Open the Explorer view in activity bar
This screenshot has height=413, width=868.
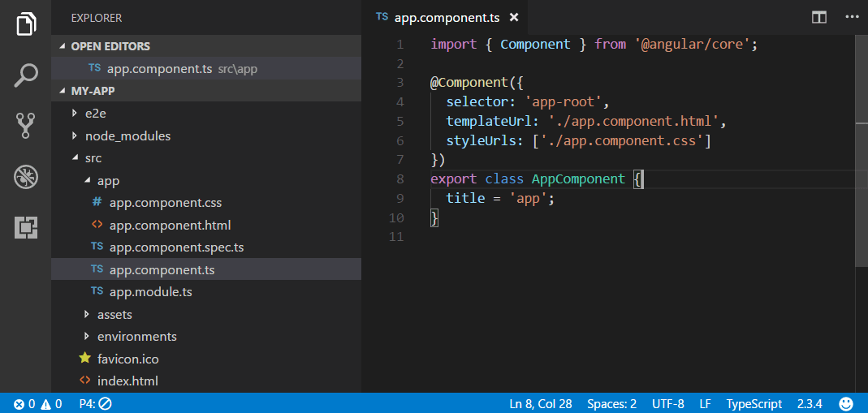[x=27, y=24]
